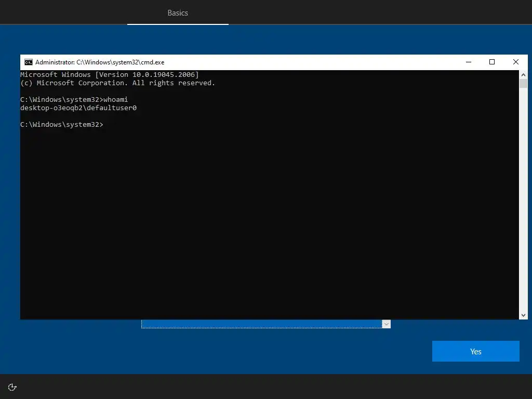Image resolution: width=532 pixels, height=399 pixels.
Task: Click the Yes button
Action: [476, 351]
